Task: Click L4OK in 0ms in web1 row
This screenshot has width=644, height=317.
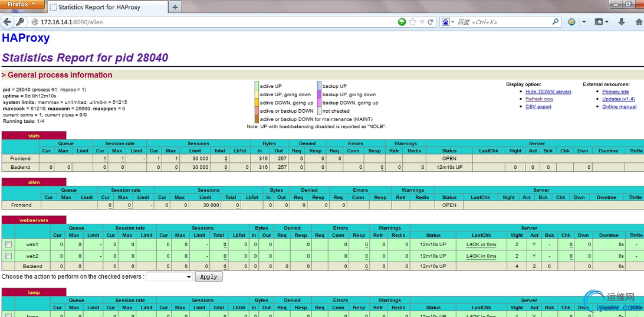Action: (x=481, y=244)
